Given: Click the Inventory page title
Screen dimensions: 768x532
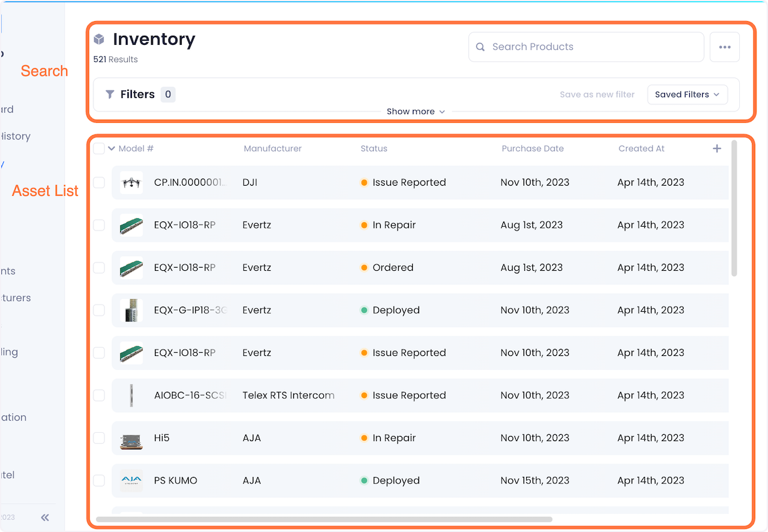Looking at the screenshot, I should (154, 40).
